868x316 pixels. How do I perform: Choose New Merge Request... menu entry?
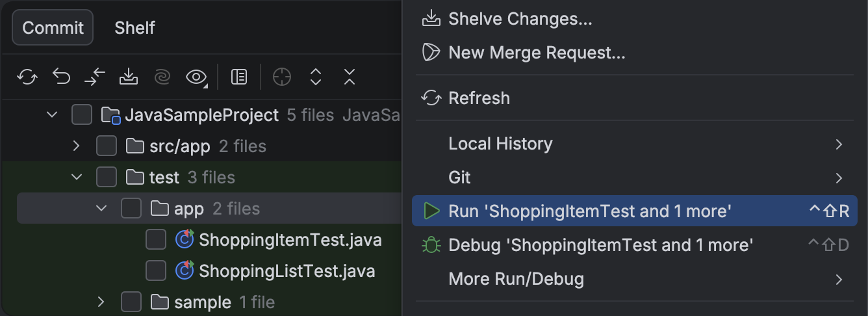[x=635, y=52]
